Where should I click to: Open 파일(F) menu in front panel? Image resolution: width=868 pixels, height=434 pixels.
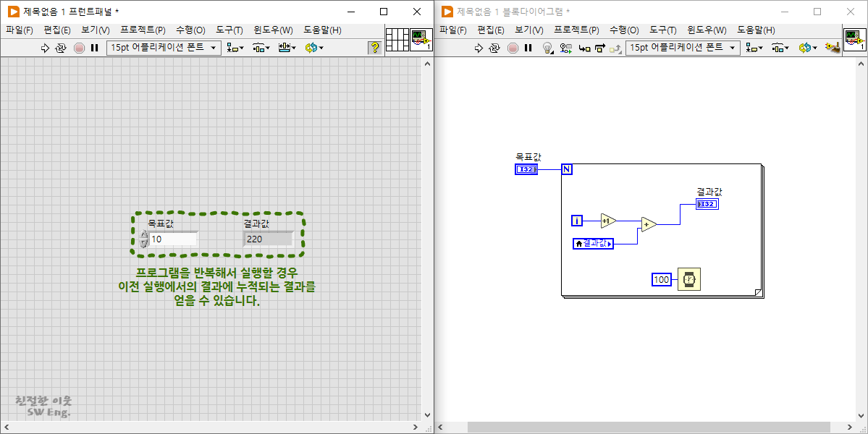pyautogui.click(x=20, y=30)
